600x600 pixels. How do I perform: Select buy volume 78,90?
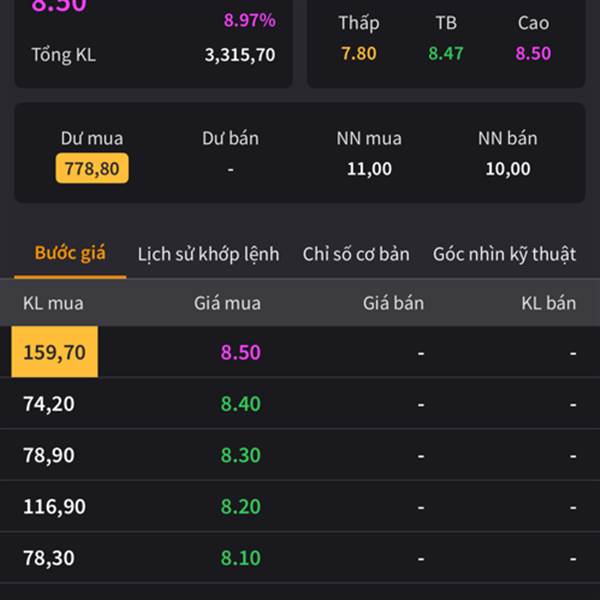pos(49,455)
